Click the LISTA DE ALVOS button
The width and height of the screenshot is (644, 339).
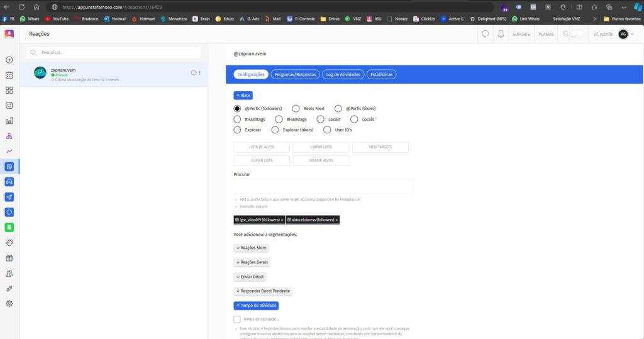tap(262, 147)
